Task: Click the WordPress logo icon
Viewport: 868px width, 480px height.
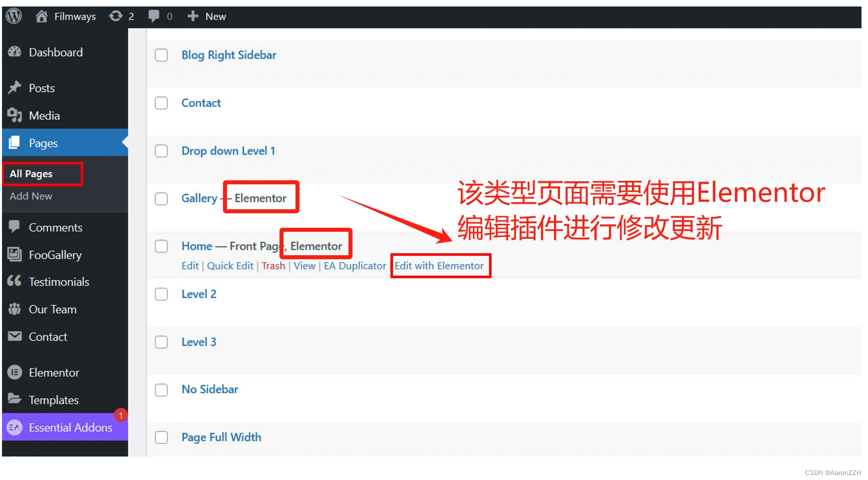Action: pyautogui.click(x=14, y=16)
